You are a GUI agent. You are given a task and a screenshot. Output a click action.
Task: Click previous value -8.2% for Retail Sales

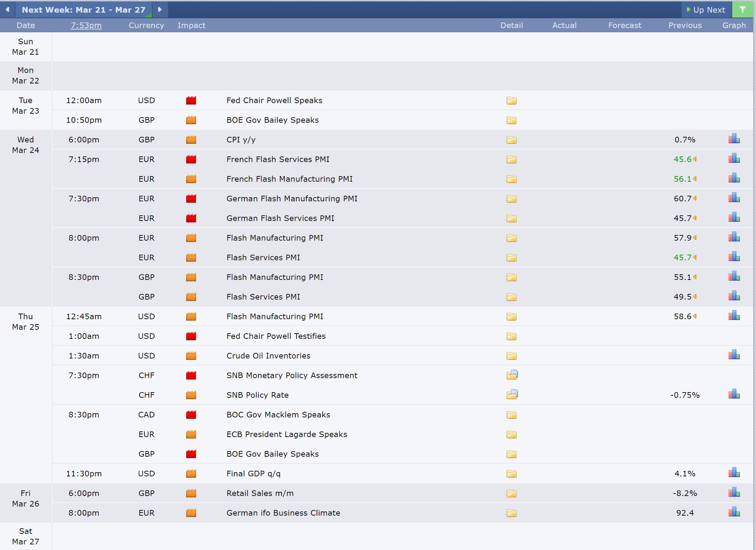coord(685,493)
